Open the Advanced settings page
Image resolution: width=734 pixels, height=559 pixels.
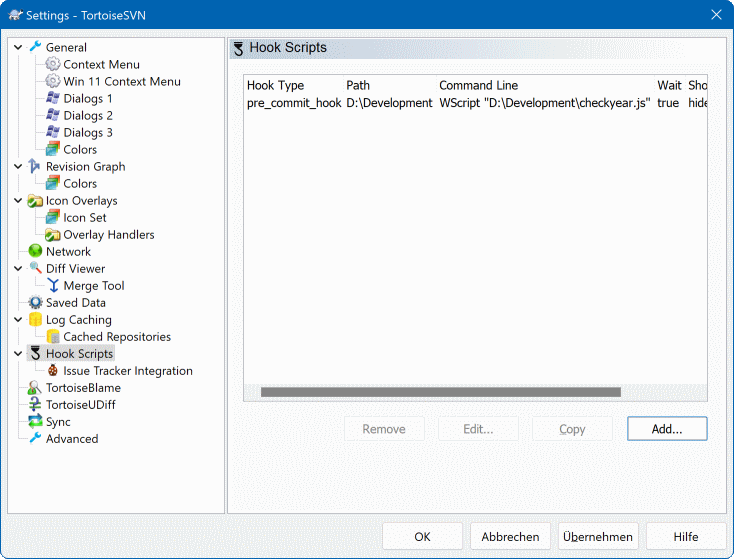(x=72, y=439)
